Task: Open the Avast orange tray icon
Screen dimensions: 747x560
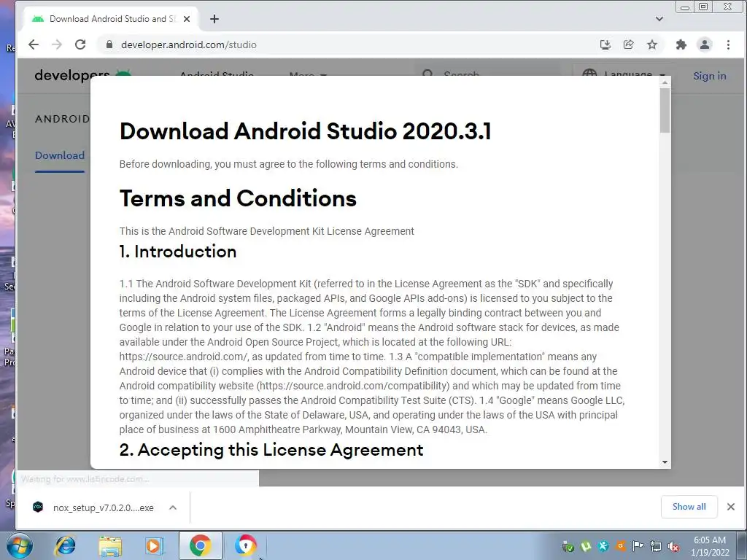Action: tap(621, 547)
